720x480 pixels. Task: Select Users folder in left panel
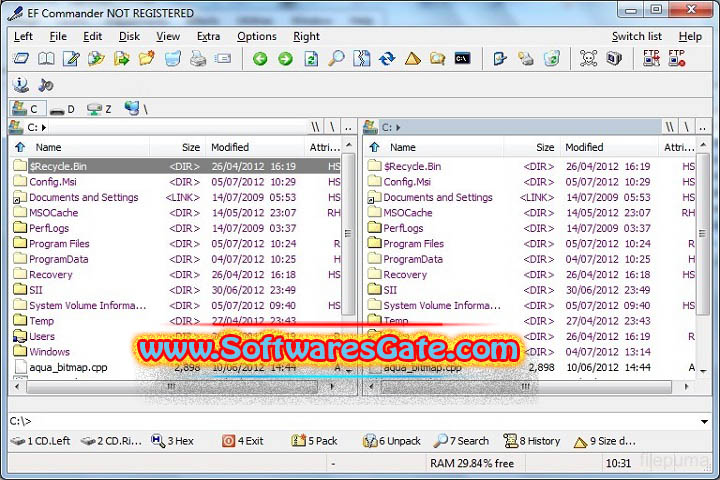coord(42,336)
